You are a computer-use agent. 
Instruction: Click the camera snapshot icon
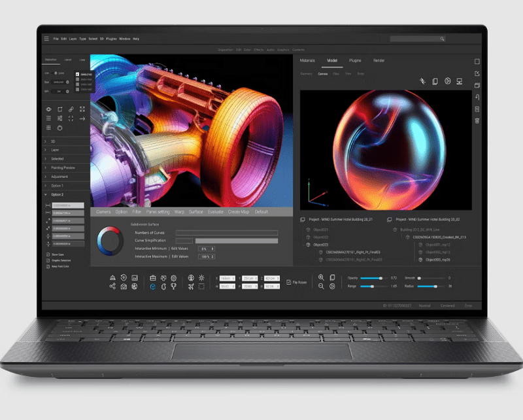pyautogui.click(x=124, y=287)
